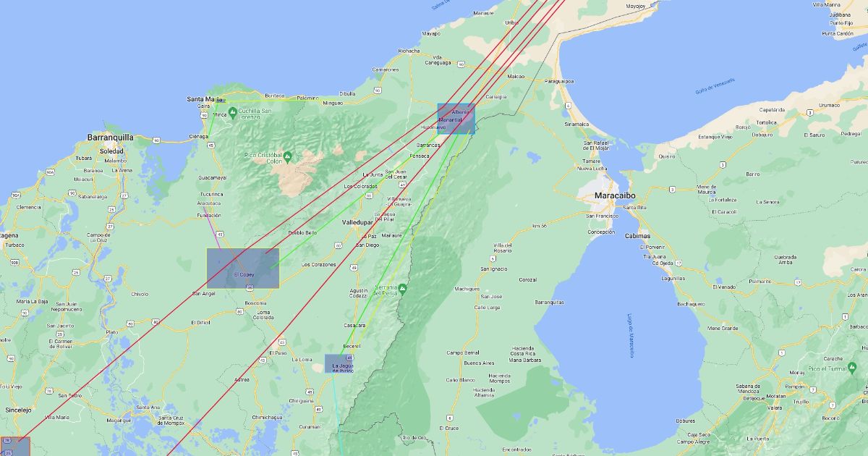The height and width of the screenshot is (456, 868).
Task: Click the Santa Marta city label
Action: click(205, 99)
